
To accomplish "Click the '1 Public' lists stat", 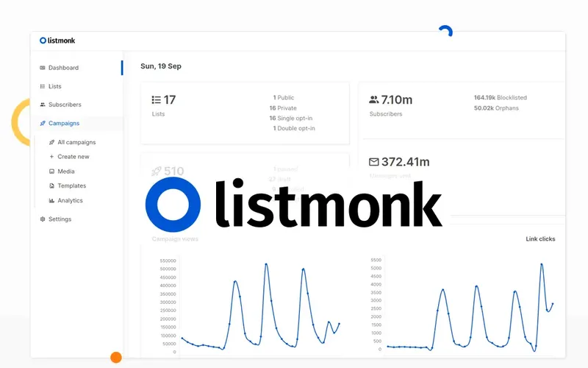I will tap(284, 98).
